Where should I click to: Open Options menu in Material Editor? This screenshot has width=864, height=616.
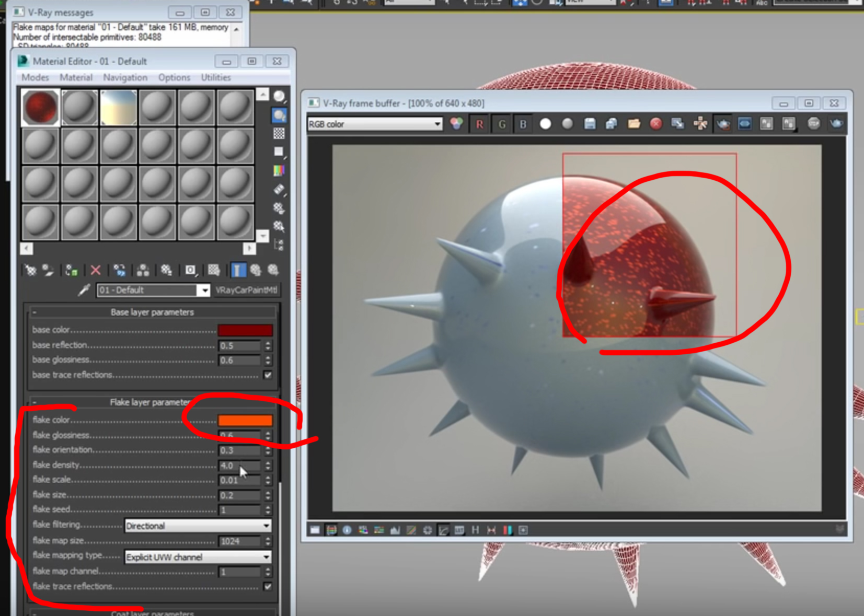click(x=174, y=77)
